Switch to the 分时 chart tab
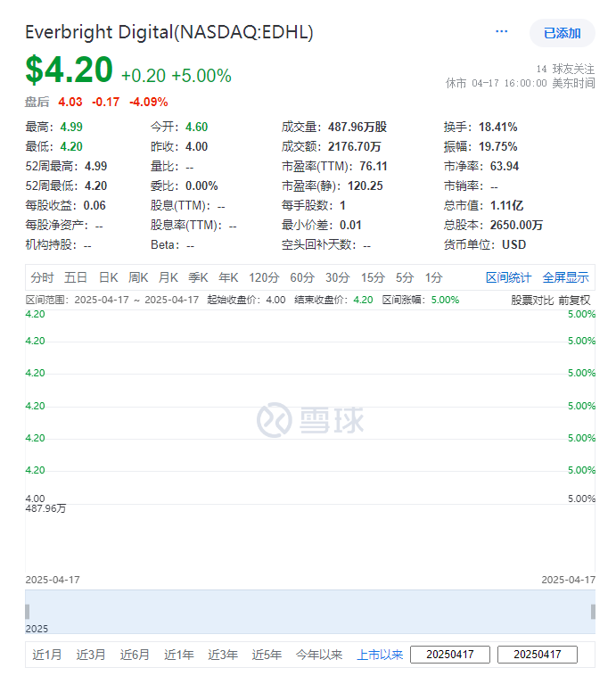 coord(42,277)
